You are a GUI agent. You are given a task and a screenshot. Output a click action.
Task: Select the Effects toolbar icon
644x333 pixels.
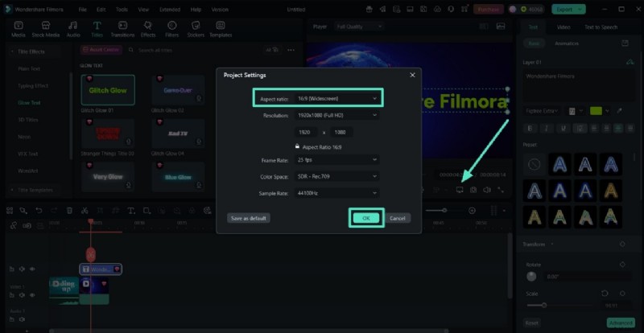pos(148,31)
